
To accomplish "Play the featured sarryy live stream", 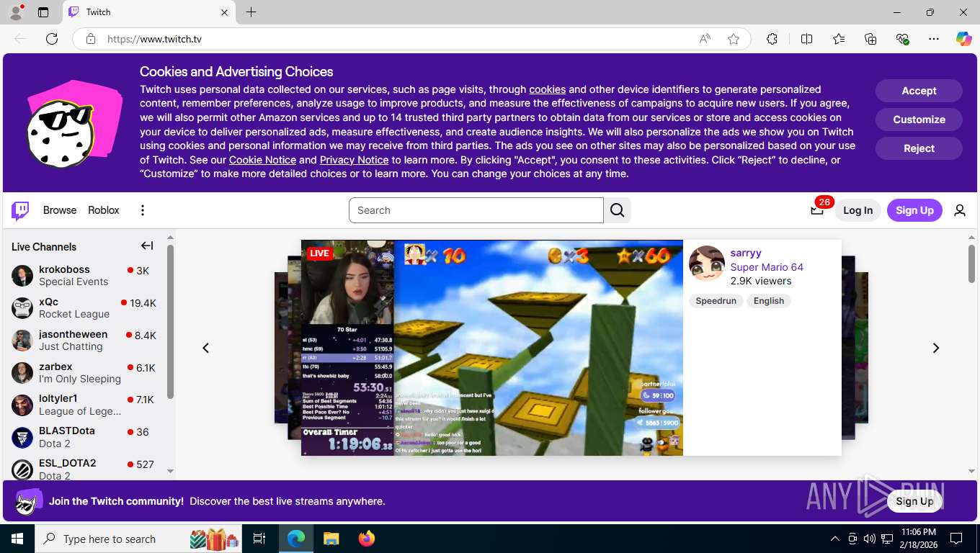I will click(492, 348).
